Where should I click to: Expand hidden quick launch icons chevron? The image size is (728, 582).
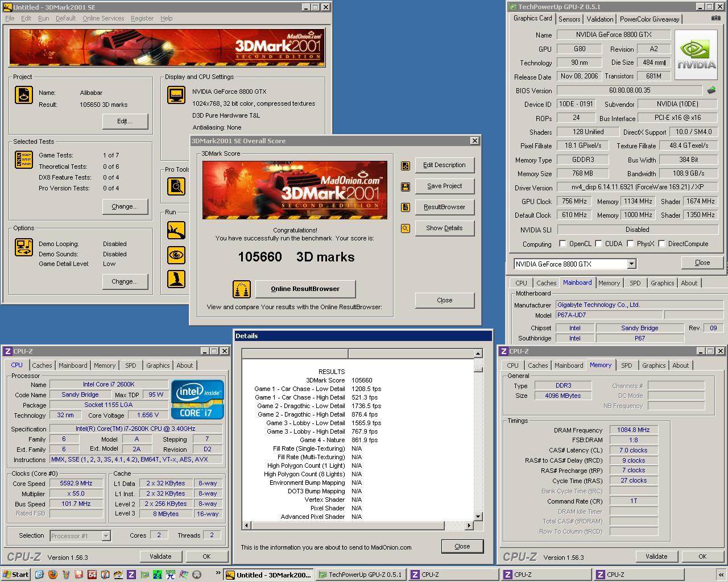click(x=217, y=573)
